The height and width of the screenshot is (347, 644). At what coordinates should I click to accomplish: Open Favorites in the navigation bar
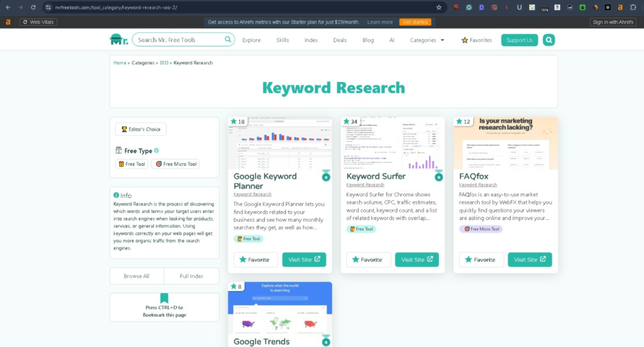(477, 40)
